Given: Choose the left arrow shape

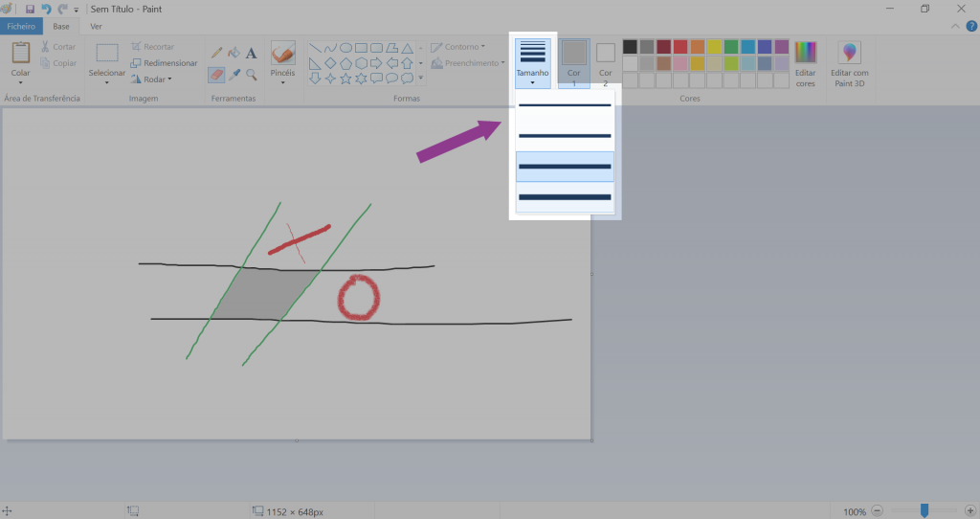Looking at the screenshot, I should tap(391, 63).
